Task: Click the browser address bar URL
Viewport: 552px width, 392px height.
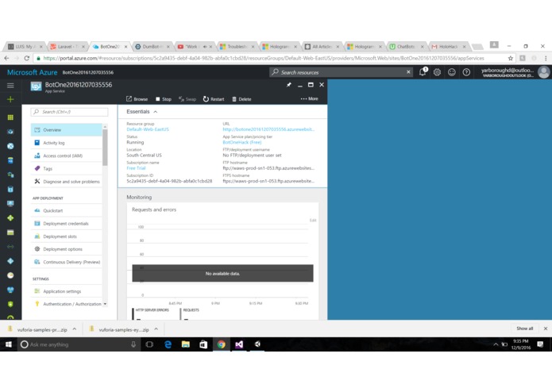Action: click(x=264, y=59)
